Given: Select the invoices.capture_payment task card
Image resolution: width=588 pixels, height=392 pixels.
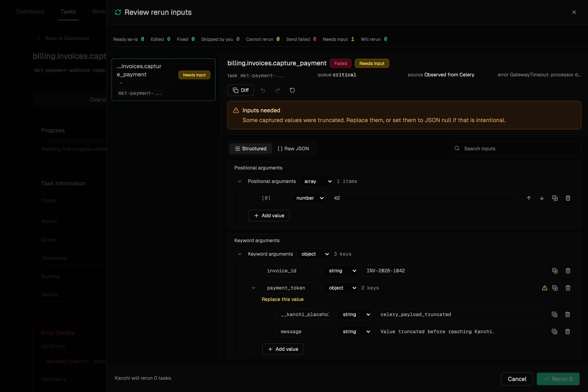Looking at the screenshot, I should pos(164,79).
